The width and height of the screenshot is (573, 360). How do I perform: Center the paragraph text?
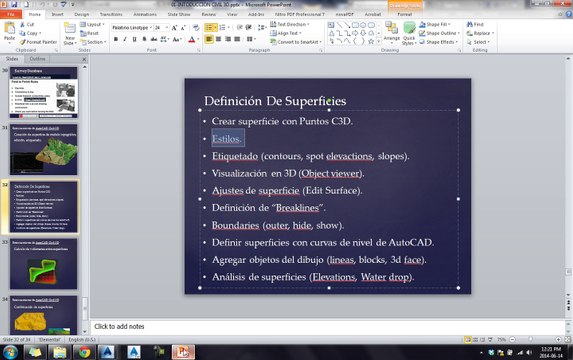pos(219,39)
